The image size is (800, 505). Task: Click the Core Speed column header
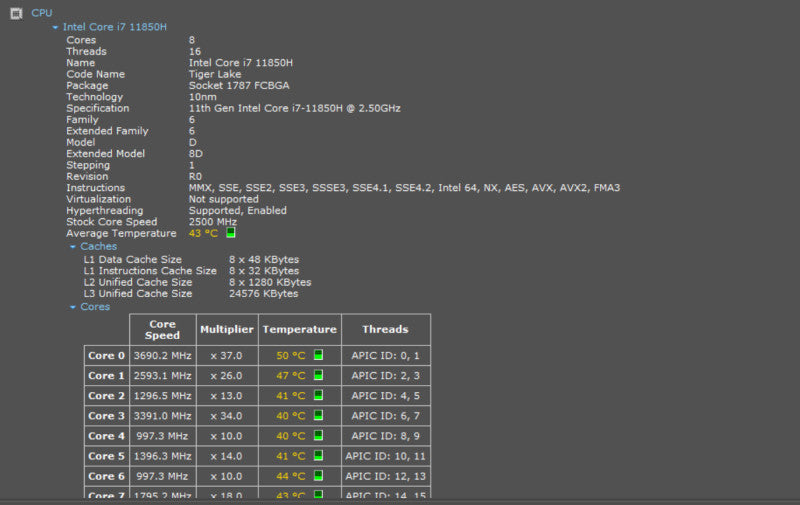(163, 330)
